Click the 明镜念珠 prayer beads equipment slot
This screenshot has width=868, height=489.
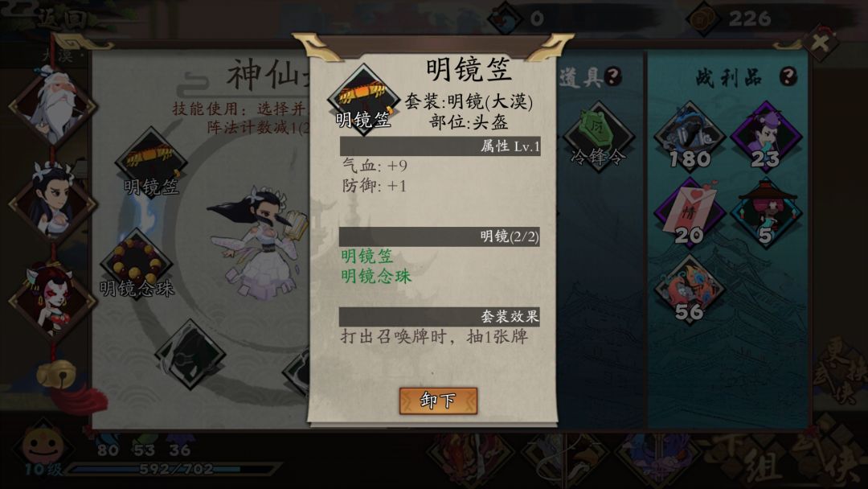[x=136, y=265]
